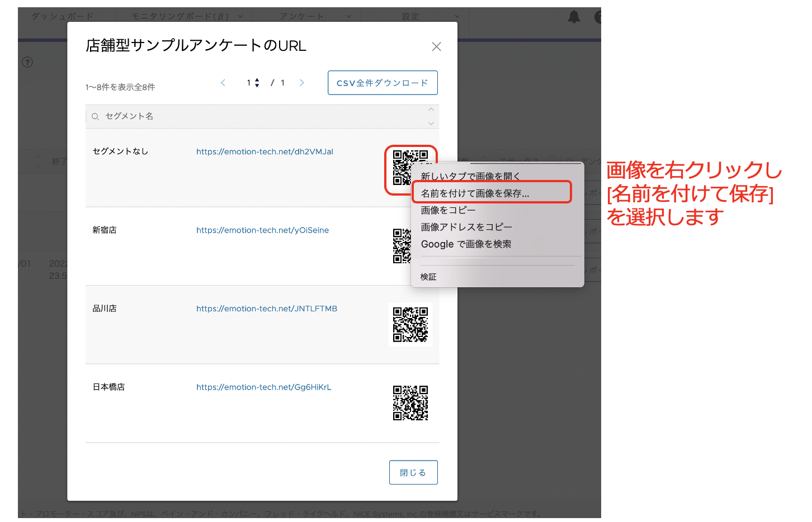
Task: Click the セグメント名 search field
Action: tap(262, 116)
